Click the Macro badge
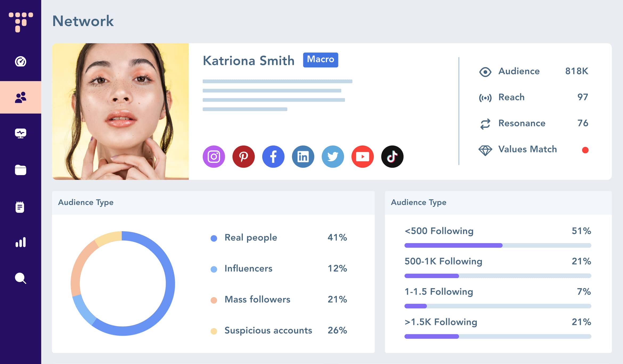The image size is (623, 364). 321,60
